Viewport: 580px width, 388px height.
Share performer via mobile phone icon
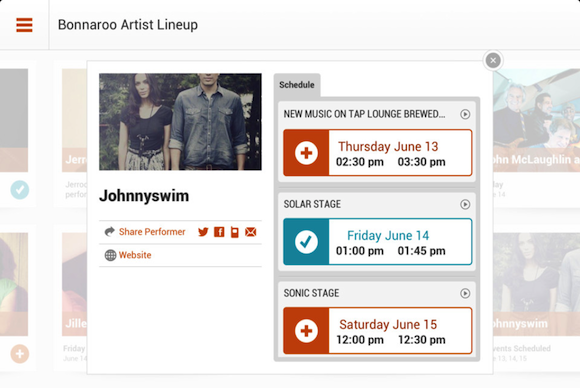(x=235, y=232)
